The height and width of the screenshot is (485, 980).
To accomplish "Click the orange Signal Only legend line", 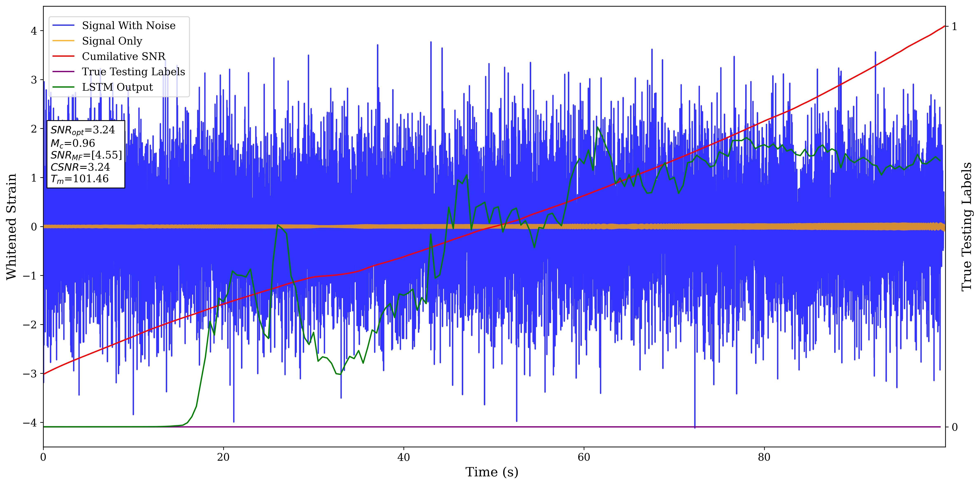I will point(63,41).
